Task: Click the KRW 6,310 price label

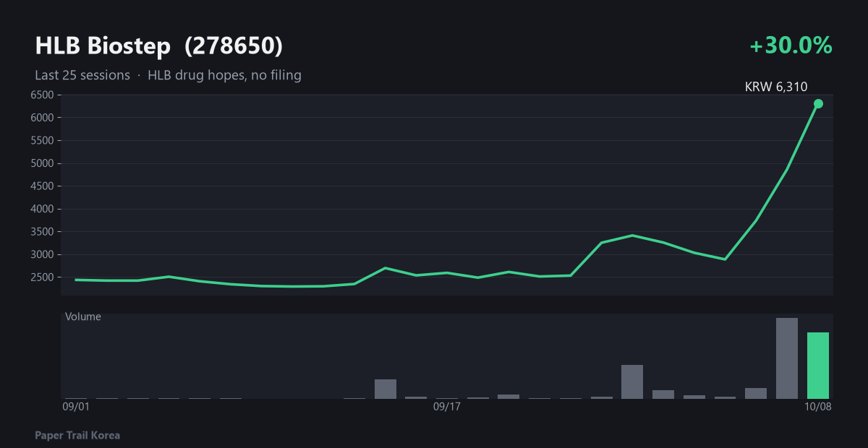Action: click(x=776, y=87)
